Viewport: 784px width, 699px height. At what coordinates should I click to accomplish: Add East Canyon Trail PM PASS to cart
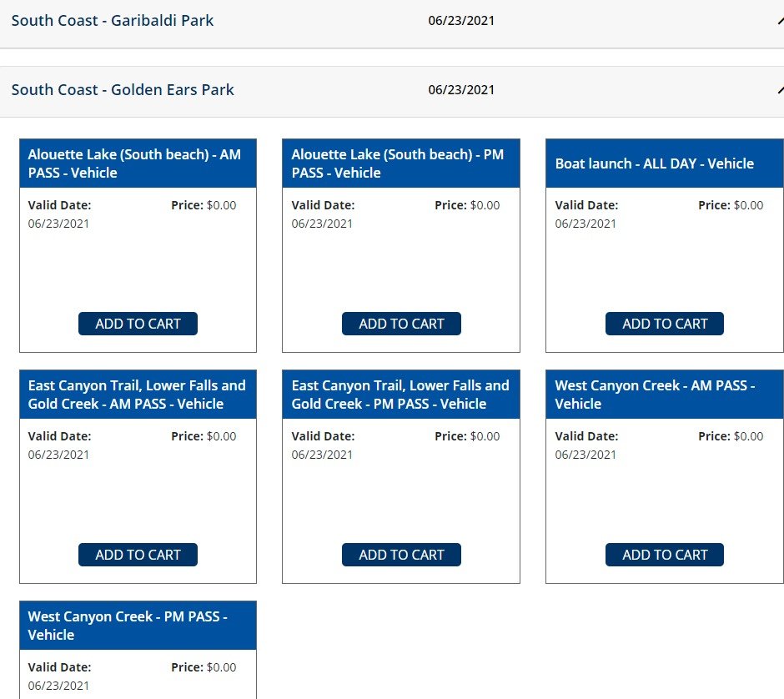[401, 555]
